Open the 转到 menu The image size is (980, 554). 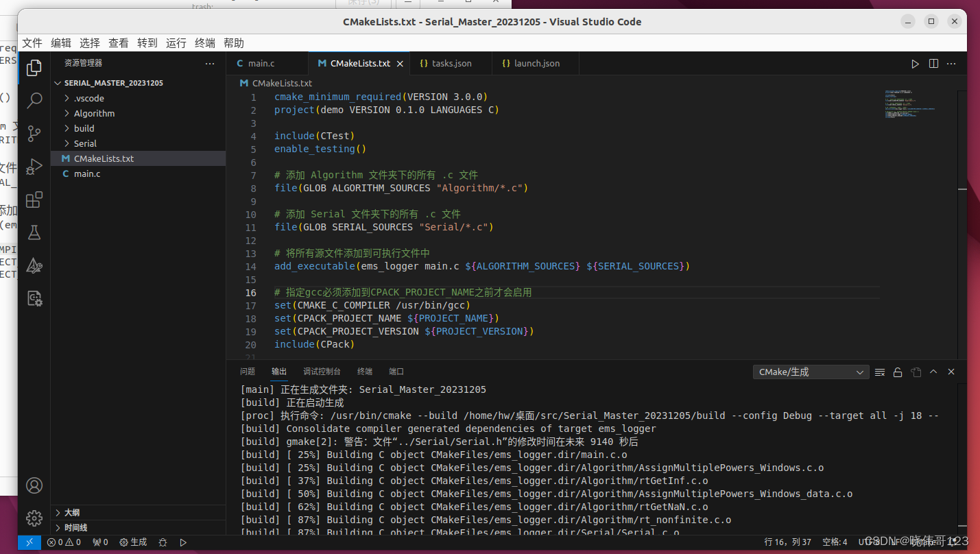tap(147, 43)
